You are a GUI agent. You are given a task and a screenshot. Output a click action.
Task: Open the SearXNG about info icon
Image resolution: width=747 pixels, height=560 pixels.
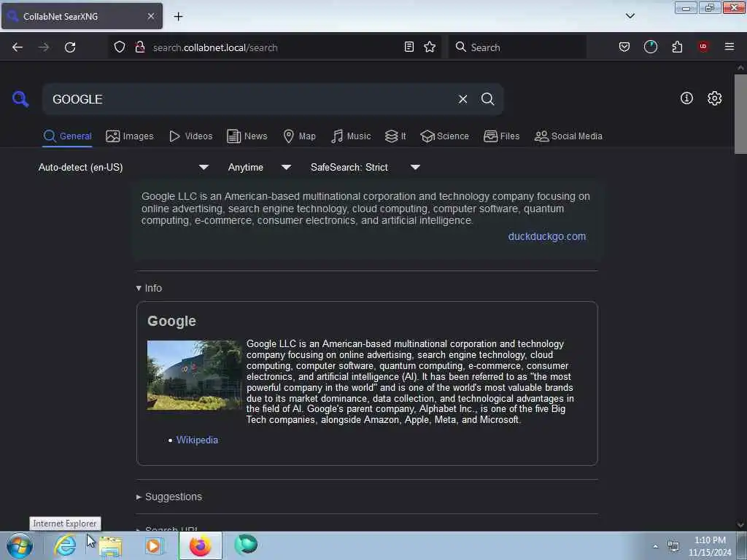pos(686,98)
